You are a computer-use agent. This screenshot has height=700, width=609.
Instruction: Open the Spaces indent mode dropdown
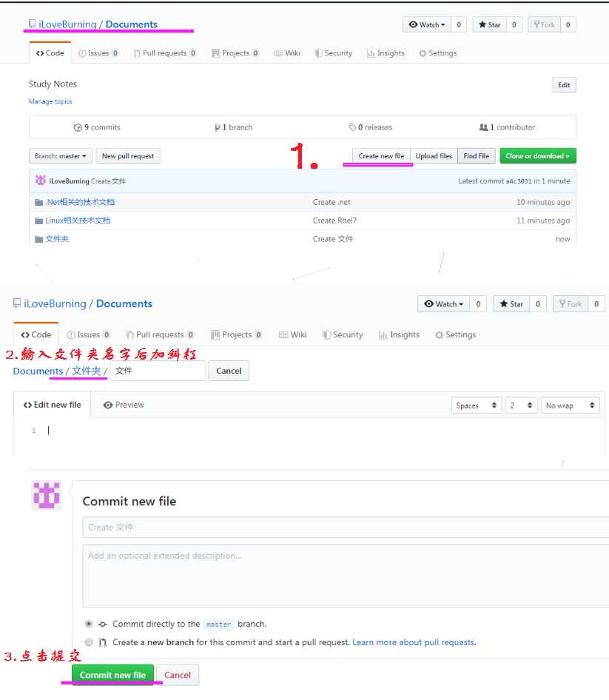click(x=477, y=405)
